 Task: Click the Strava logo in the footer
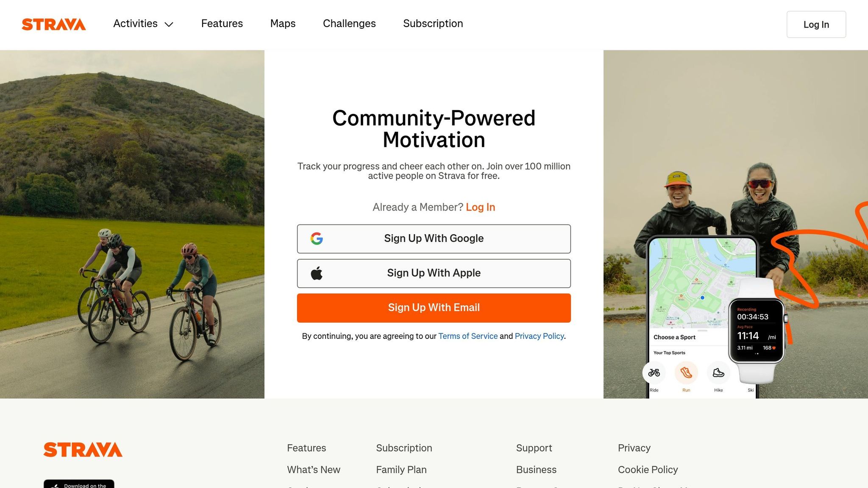82,450
